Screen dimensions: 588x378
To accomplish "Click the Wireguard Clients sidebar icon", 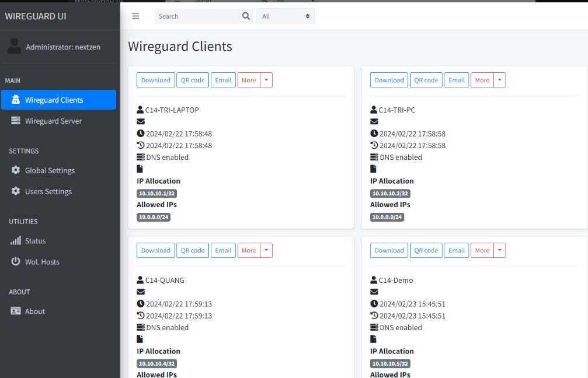I will (15, 100).
